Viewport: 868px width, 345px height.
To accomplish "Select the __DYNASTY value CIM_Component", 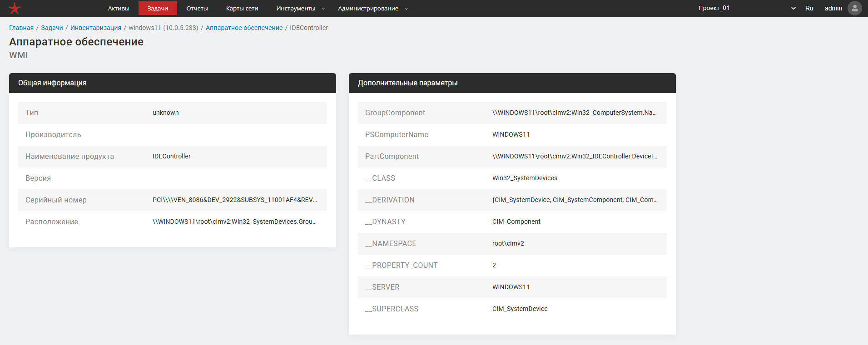I will [516, 222].
